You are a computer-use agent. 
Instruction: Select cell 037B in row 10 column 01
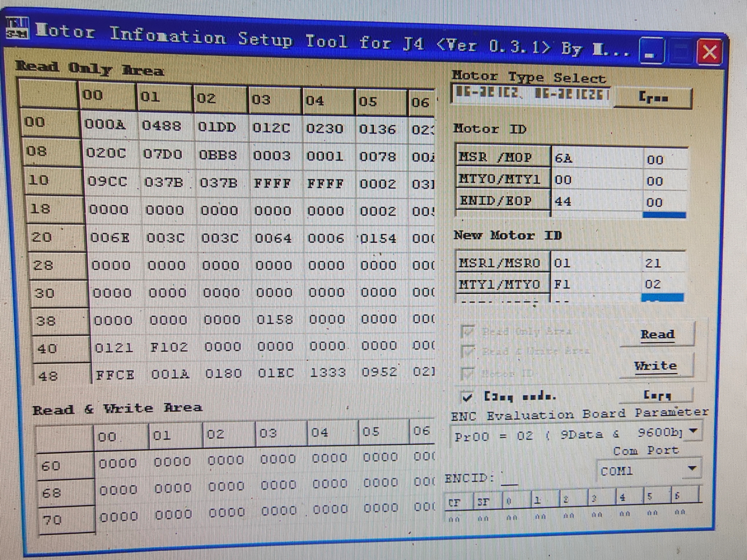coord(163,182)
